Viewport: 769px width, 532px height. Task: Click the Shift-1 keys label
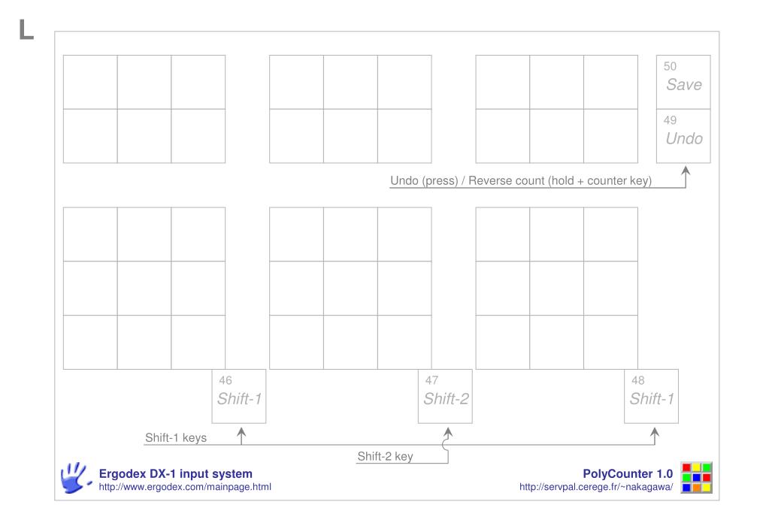(176, 437)
